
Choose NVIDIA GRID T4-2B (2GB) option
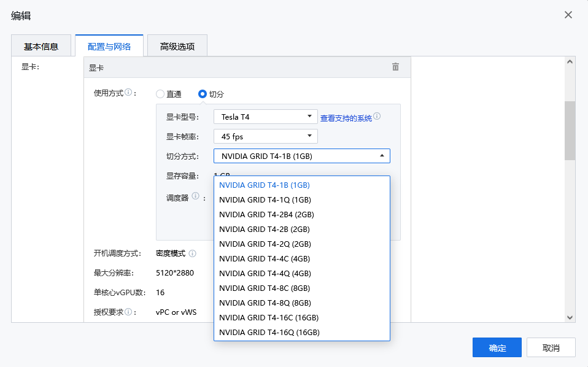[302, 230]
